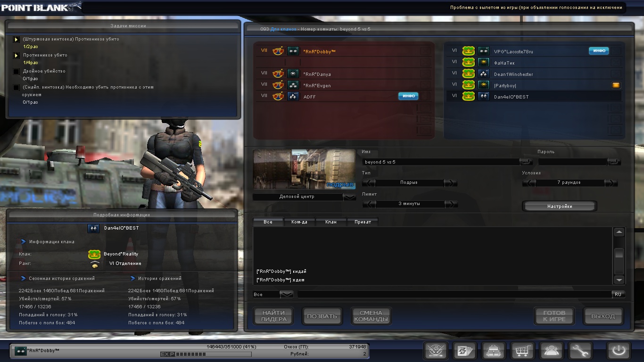Click the rank badge beside Dean1Winchester
This screenshot has width=644, height=362.
483,74
